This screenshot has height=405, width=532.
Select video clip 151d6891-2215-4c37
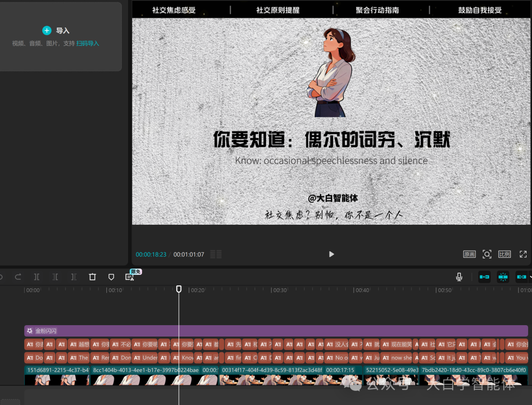tap(57, 375)
